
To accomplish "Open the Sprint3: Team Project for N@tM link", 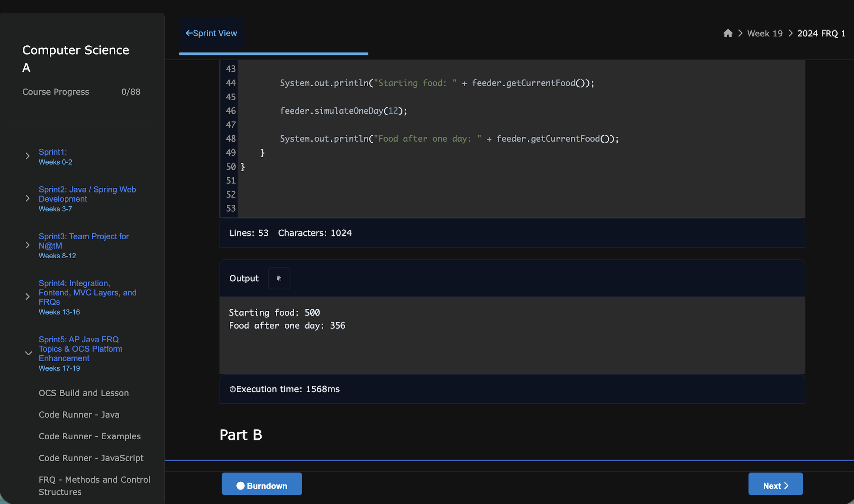I will (84, 241).
